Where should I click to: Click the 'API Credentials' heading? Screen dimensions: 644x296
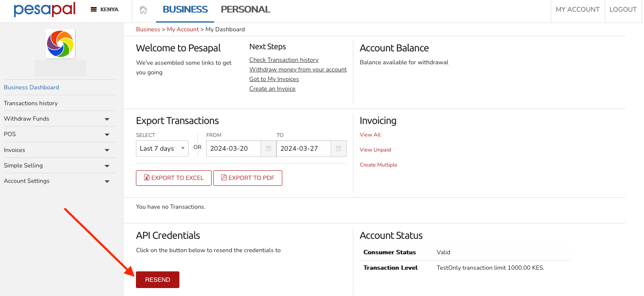tap(168, 235)
